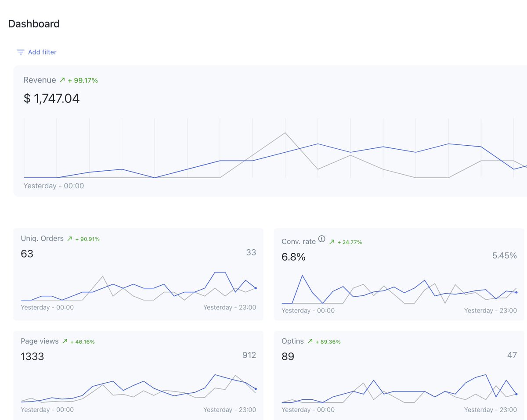Click the 63 unique orders value
The width and height of the screenshot is (527, 420).
click(27, 254)
